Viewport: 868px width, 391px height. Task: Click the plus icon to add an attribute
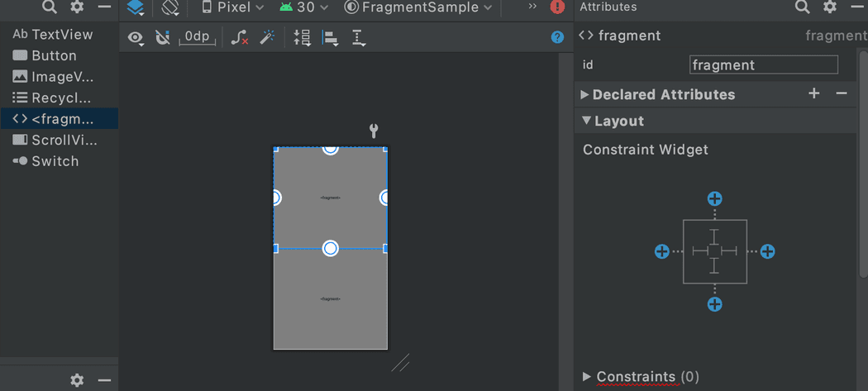[813, 93]
